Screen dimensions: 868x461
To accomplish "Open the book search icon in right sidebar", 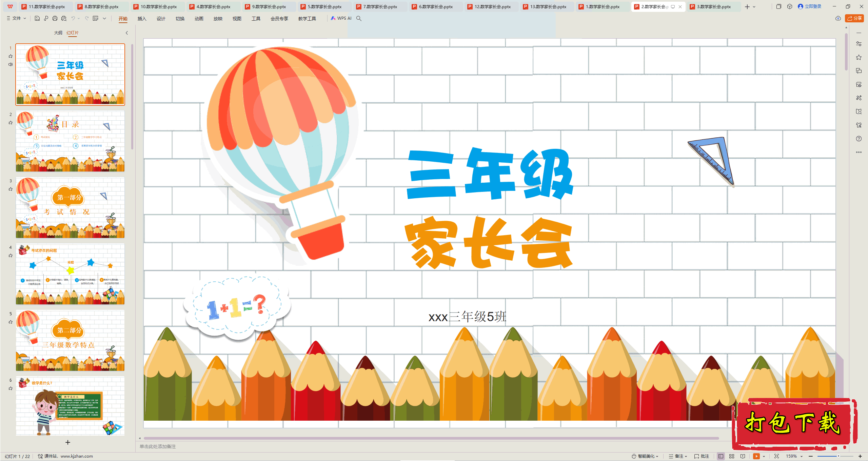I will 859,112.
